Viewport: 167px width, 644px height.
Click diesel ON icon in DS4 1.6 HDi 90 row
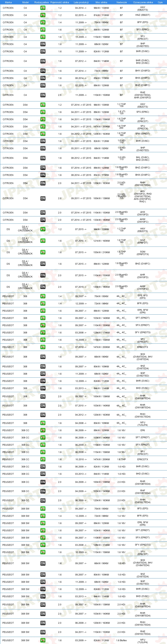click(43, 148)
